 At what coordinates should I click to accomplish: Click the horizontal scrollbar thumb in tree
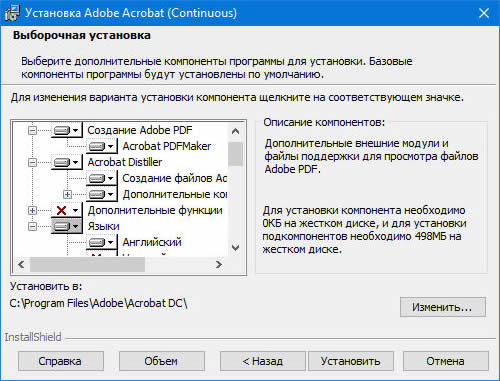pos(87,265)
